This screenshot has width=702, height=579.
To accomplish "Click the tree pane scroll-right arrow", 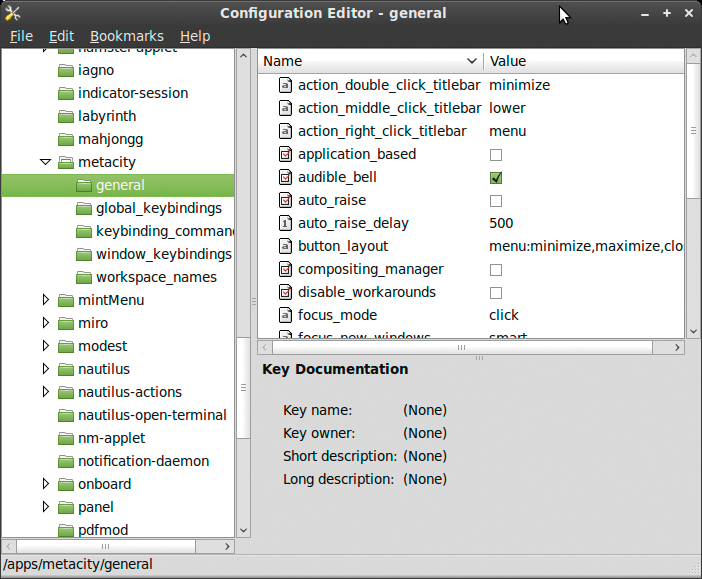I will 227,546.
